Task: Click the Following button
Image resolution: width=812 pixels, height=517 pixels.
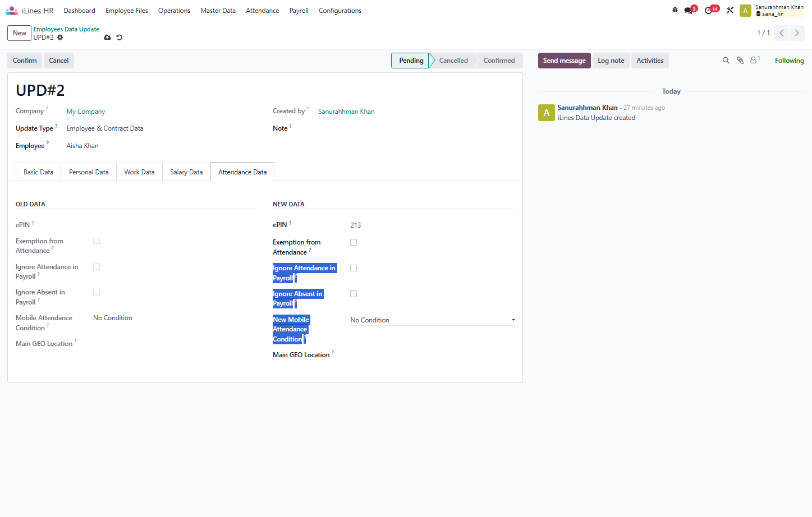Action: click(x=789, y=61)
